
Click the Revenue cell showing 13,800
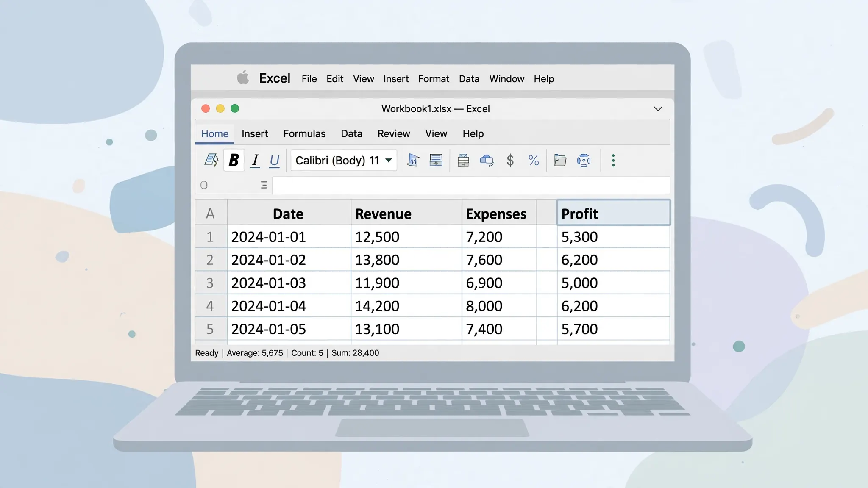pyautogui.click(x=406, y=260)
